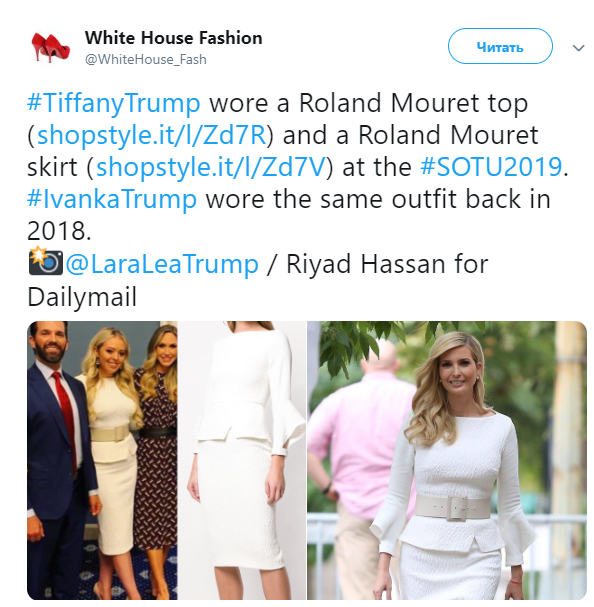Follow the shopstyle.it/l/Zd7V skirt link
This screenshot has height=607, width=594.
pyautogui.click(x=210, y=167)
